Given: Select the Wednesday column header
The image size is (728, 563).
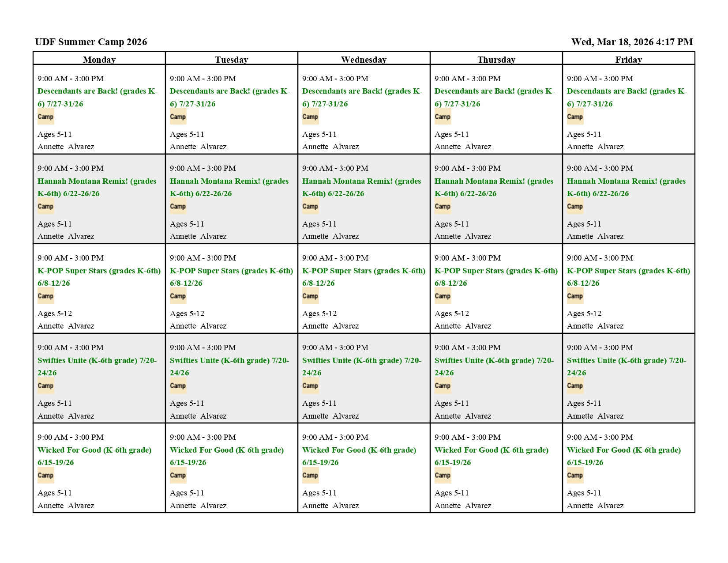Looking at the screenshot, I should pos(364,60).
